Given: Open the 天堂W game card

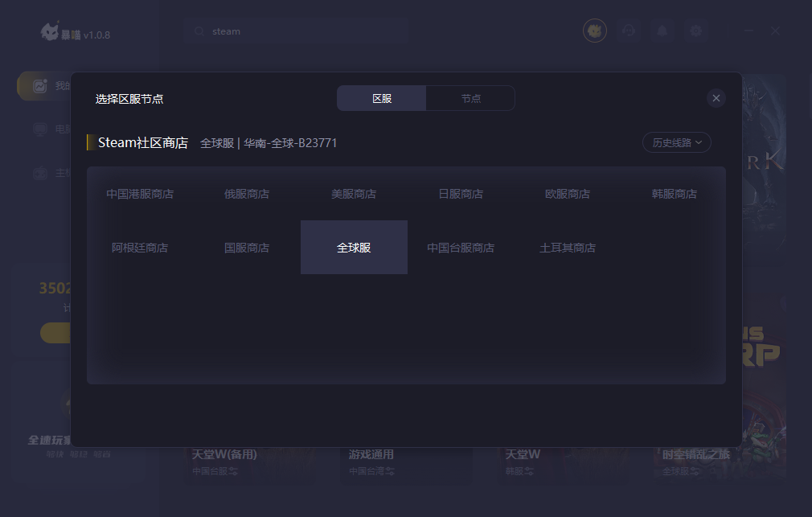Looking at the screenshot, I should coord(564,466).
